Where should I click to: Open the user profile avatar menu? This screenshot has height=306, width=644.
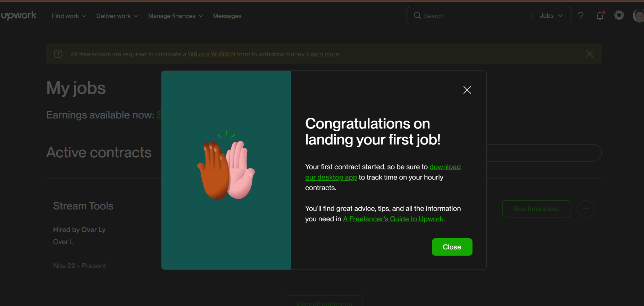(x=638, y=16)
